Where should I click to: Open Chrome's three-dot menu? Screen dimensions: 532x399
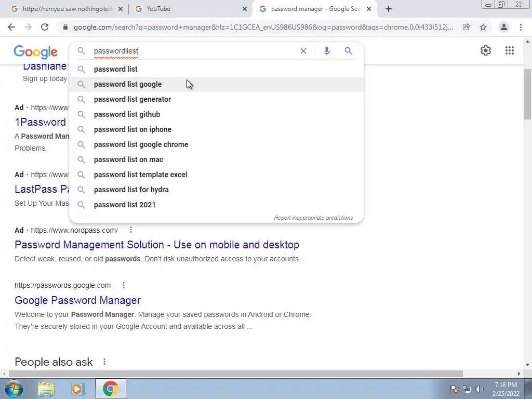click(x=521, y=27)
